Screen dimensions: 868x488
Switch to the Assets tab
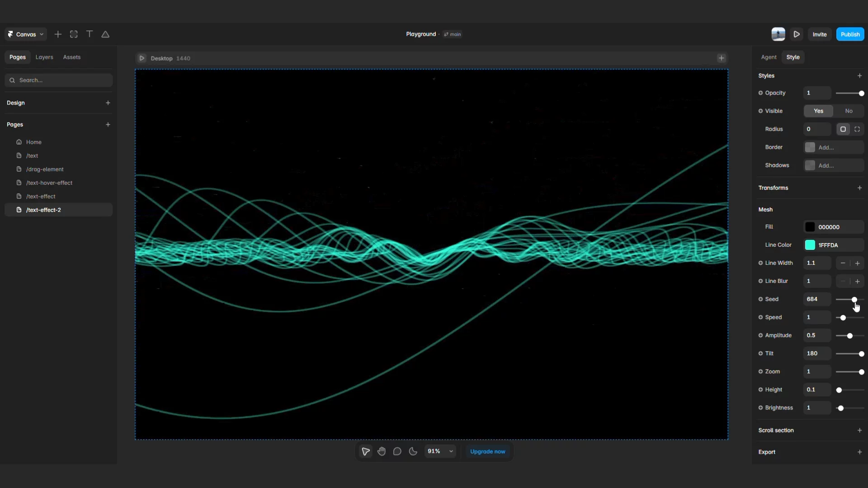(x=72, y=57)
